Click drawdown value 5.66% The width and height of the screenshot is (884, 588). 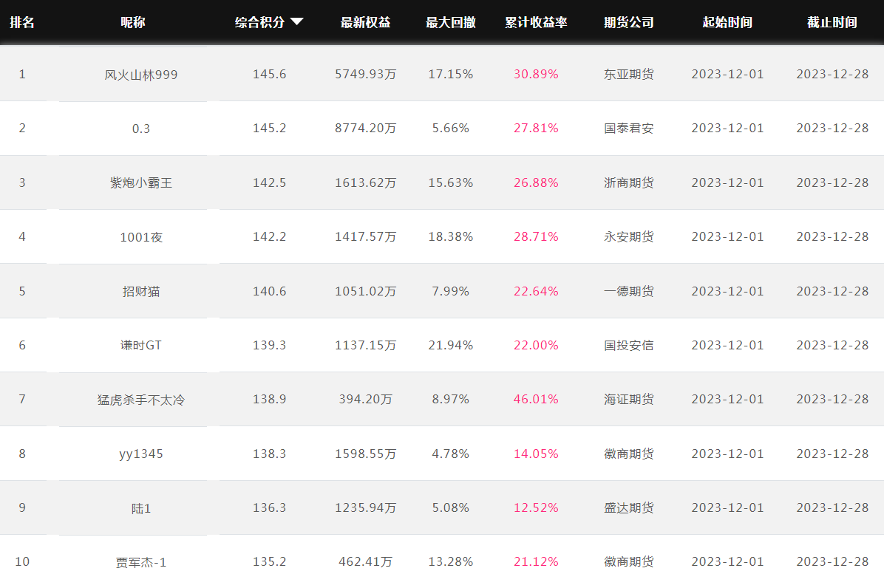pyautogui.click(x=450, y=128)
